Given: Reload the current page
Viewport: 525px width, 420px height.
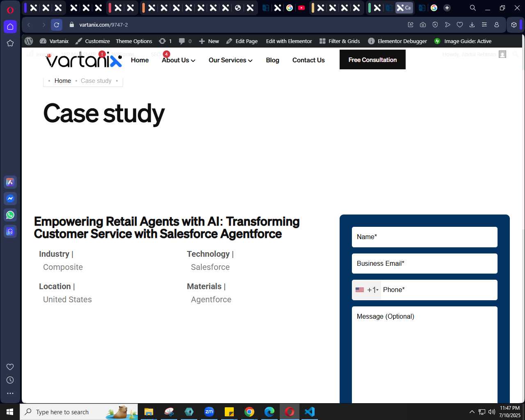Looking at the screenshot, I should tap(57, 25).
